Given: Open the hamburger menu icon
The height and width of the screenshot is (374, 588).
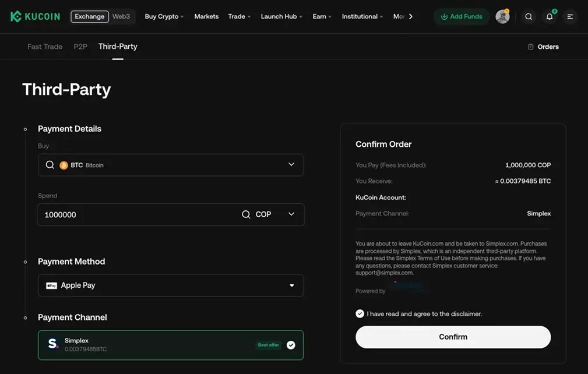Looking at the screenshot, I should 569,16.
